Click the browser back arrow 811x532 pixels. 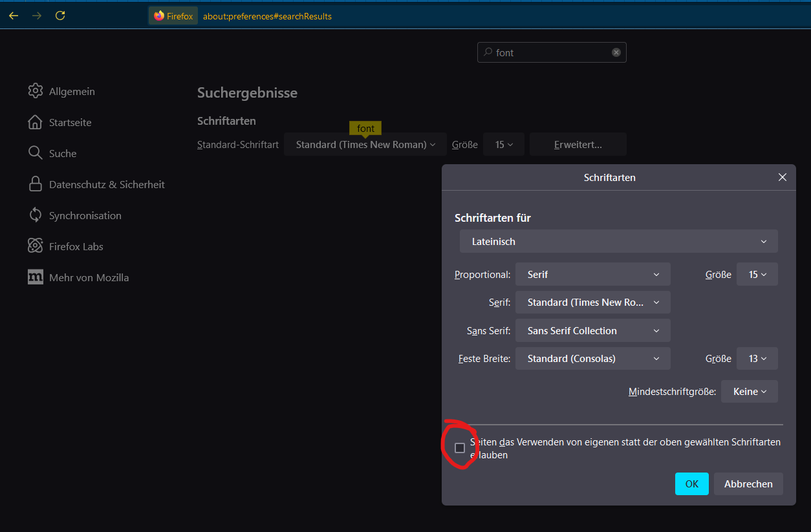[14, 16]
